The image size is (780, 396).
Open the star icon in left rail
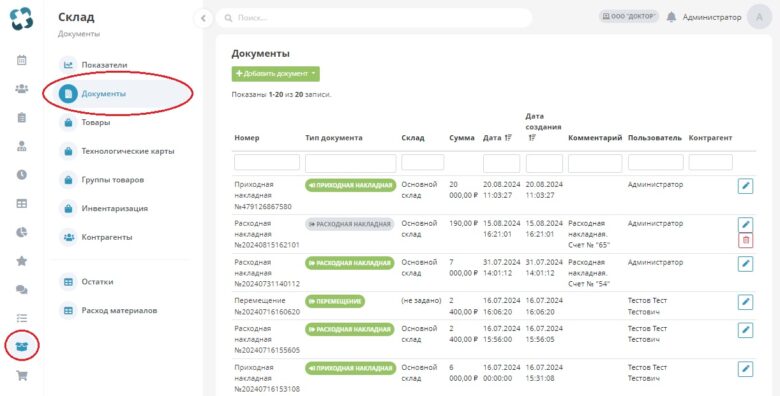[x=21, y=261]
